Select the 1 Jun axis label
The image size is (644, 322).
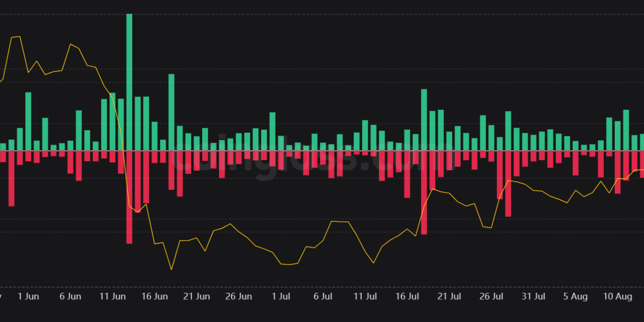29,296
